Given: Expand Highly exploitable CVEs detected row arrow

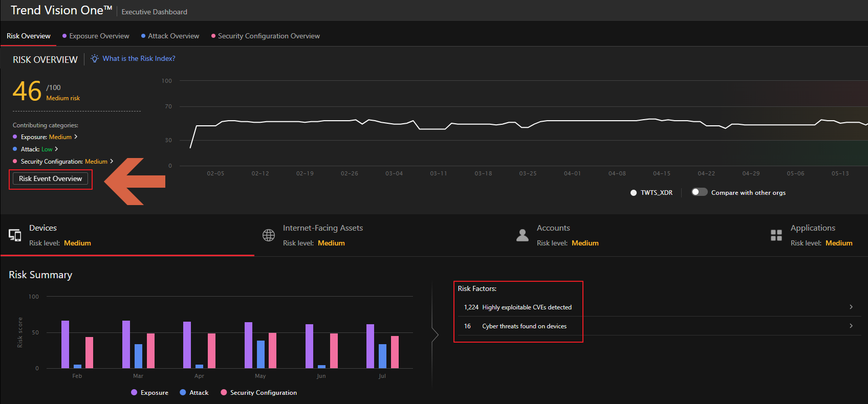Looking at the screenshot, I should click(x=851, y=307).
